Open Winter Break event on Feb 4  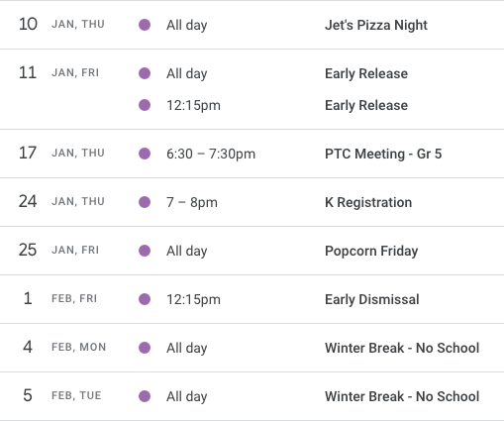pos(402,348)
